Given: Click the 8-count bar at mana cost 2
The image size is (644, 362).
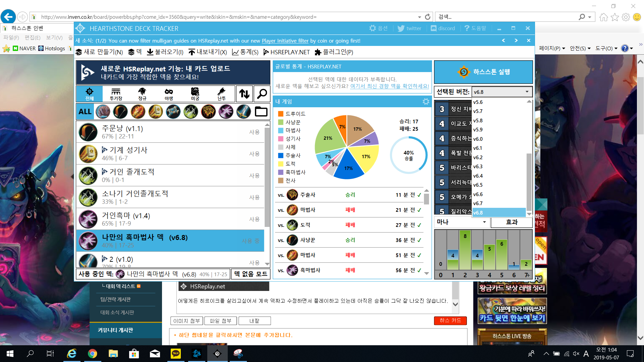Looking at the screenshot, I should point(465,250).
